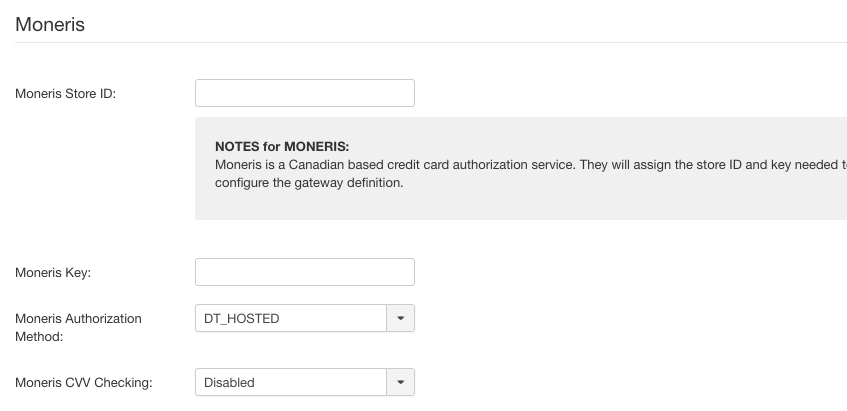Click the bold "NOTES for MONERIS:" title

click(282, 146)
